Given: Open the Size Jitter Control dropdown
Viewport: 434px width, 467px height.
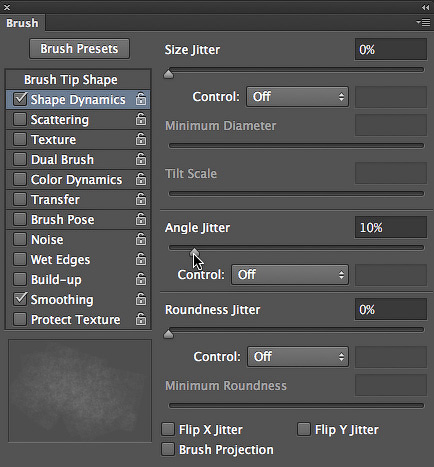Looking at the screenshot, I should (x=297, y=97).
